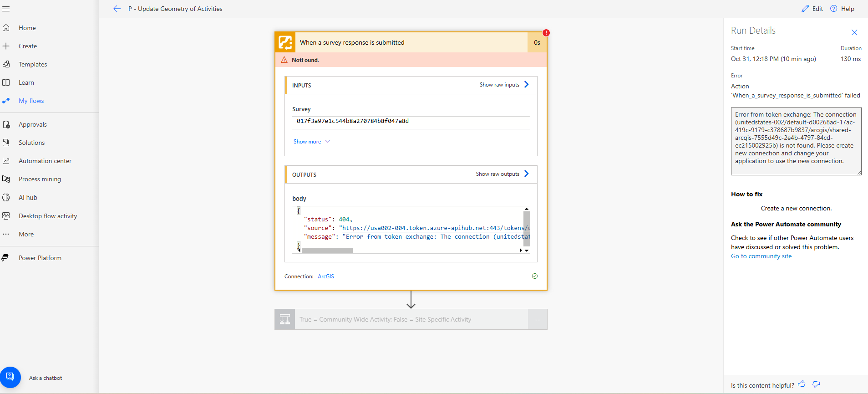Click the AI hub icon
Viewport: 868px width, 394px height.
click(x=6, y=197)
